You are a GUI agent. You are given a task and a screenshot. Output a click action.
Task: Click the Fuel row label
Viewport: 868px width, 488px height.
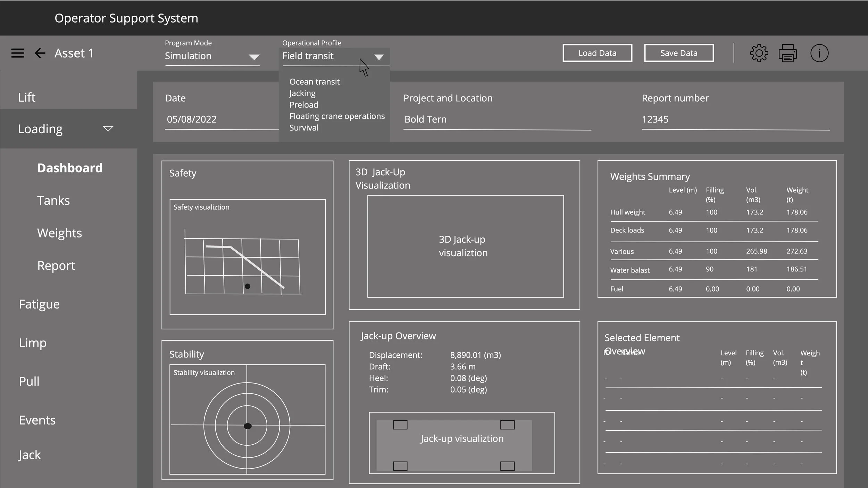click(617, 289)
